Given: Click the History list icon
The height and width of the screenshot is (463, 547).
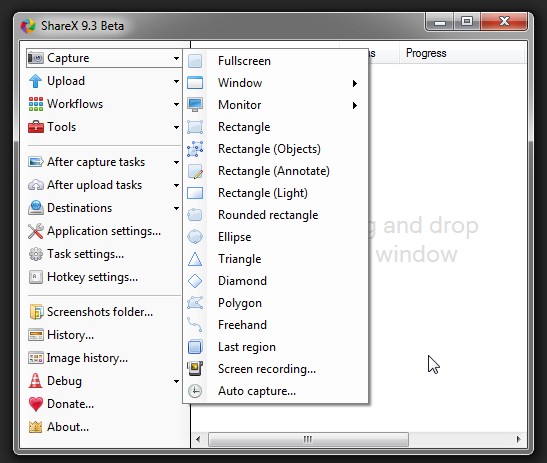Looking at the screenshot, I should click(36, 335).
